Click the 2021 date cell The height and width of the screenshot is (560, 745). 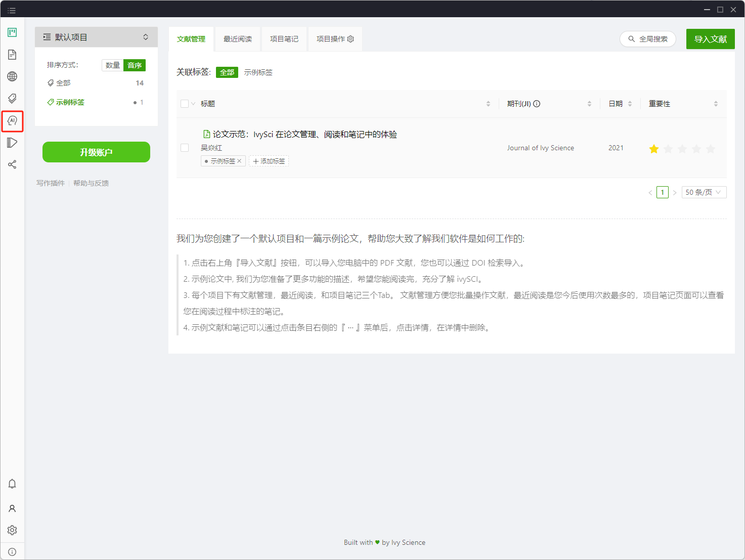[616, 148]
